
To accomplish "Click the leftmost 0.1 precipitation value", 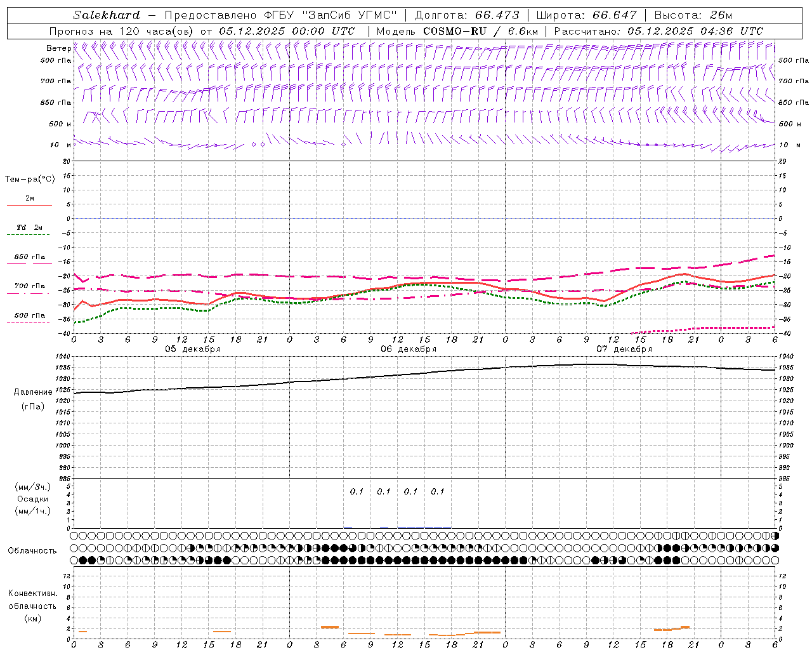I will [x=357, y=491].
